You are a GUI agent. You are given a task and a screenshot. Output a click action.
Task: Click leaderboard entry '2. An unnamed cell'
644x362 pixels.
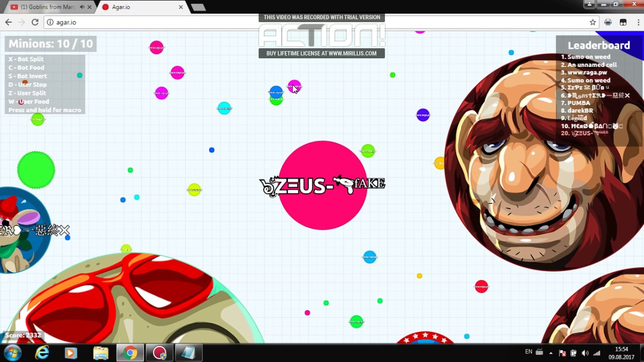589,65
